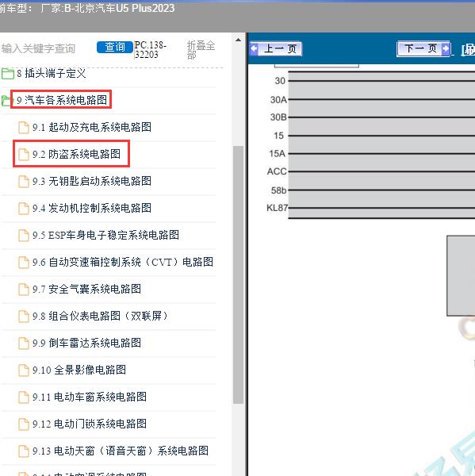Click document icon of 9.12 电动门锁系统电路图
Image resolution: width=475 pixels, height=476 pixels.
(x=24, y=424)
